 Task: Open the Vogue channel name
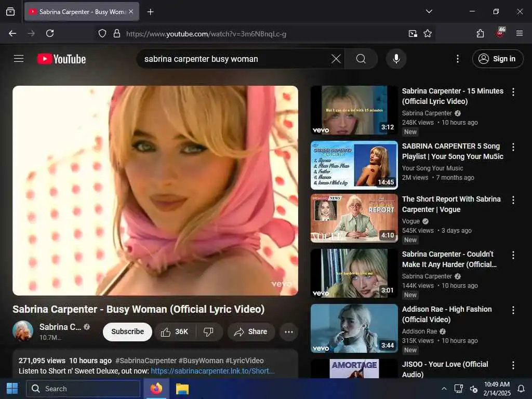(411, 221)
